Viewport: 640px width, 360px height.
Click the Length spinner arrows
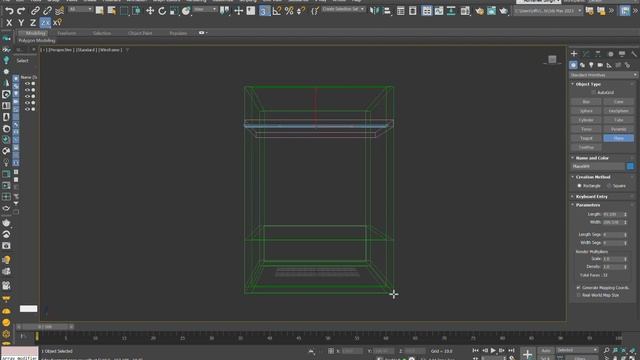point(625,214)
